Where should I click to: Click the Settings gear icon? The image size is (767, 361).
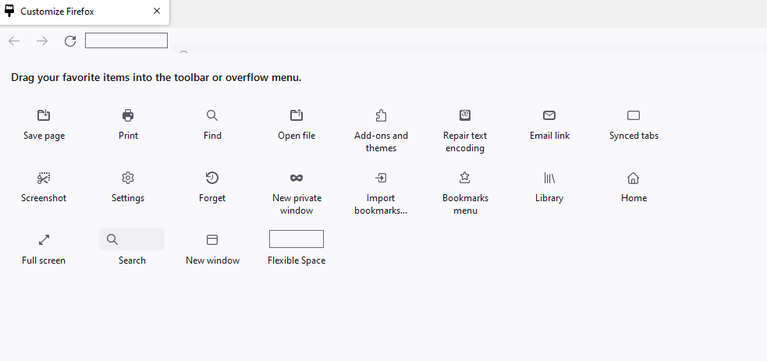click(128, 178)
